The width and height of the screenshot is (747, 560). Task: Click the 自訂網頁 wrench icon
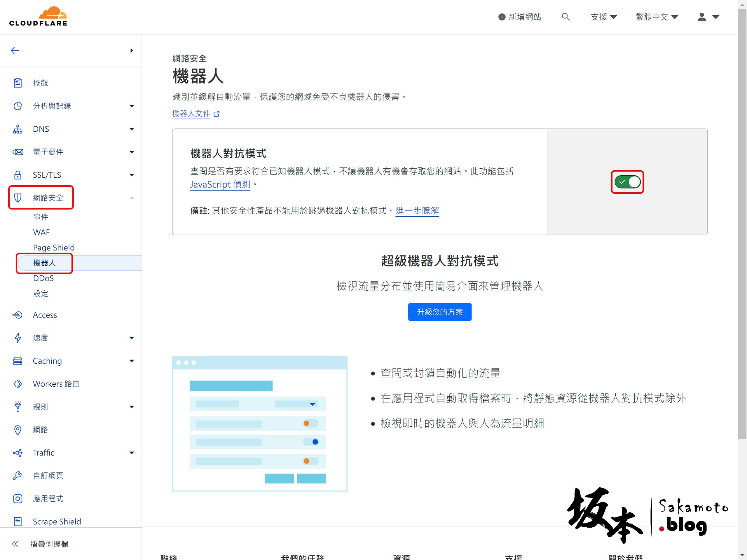coord(18,476)
